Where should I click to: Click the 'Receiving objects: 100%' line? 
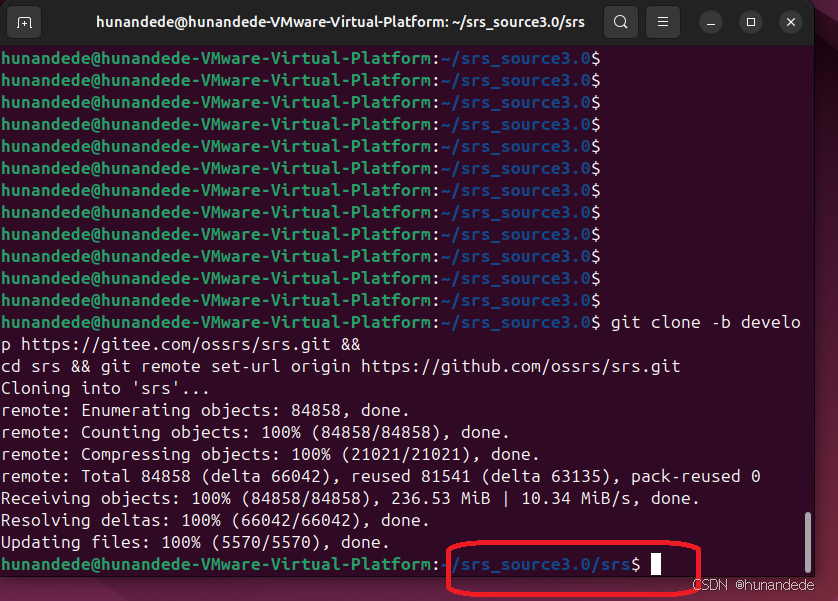(350, 498)
